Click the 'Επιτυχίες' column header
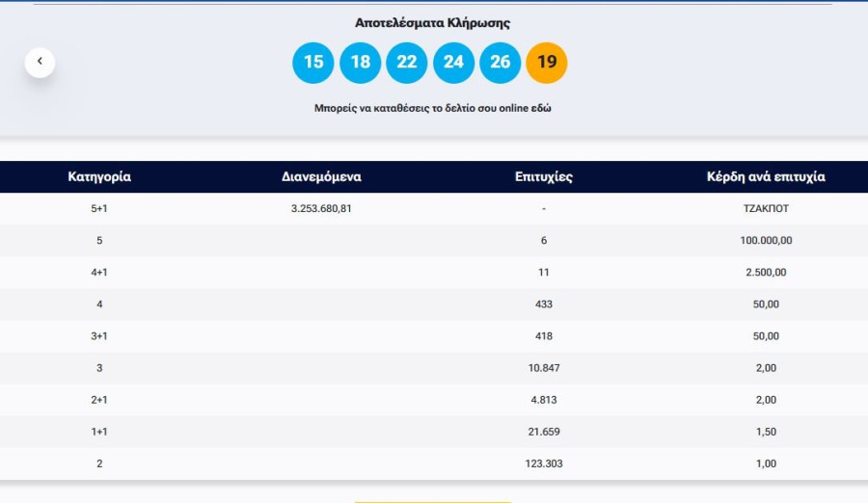 pyautogui.click(x=544, y=176)
